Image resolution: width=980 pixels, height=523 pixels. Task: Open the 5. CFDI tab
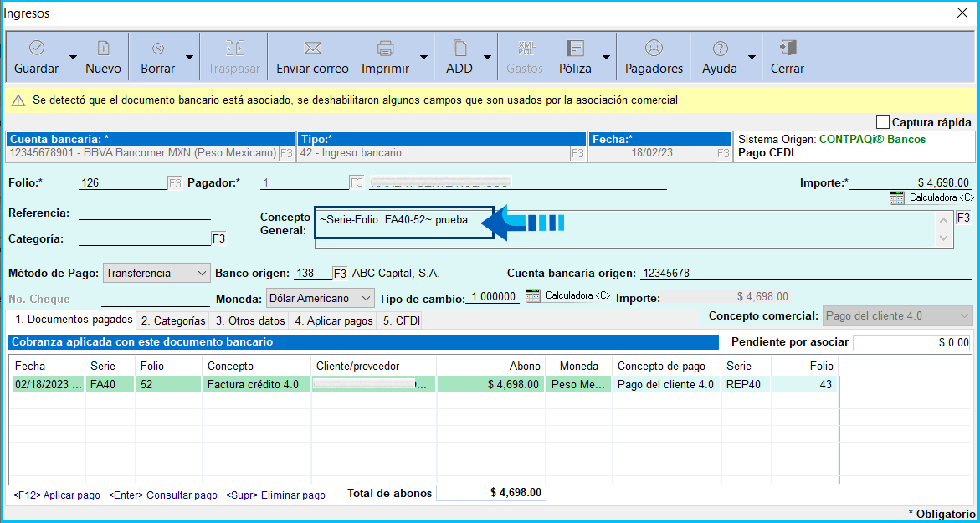[x=400, y=320]
